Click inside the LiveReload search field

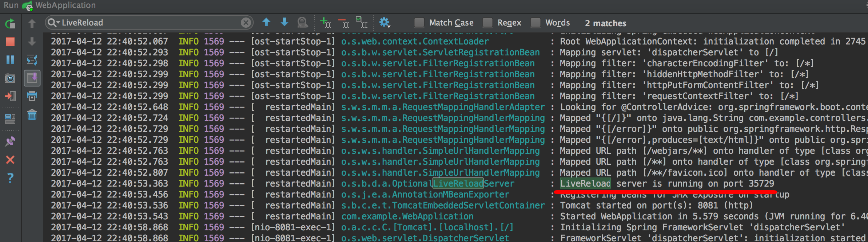[146, 23]
